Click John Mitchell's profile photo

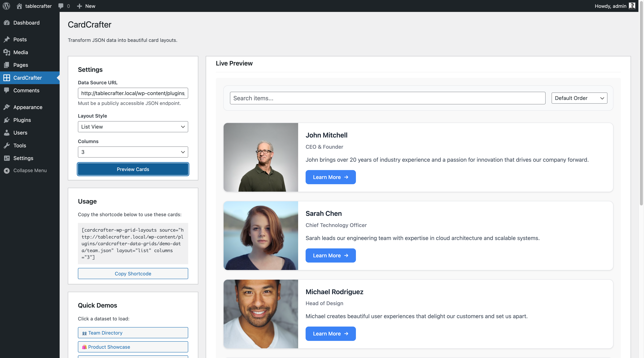(x=261, y=157)
